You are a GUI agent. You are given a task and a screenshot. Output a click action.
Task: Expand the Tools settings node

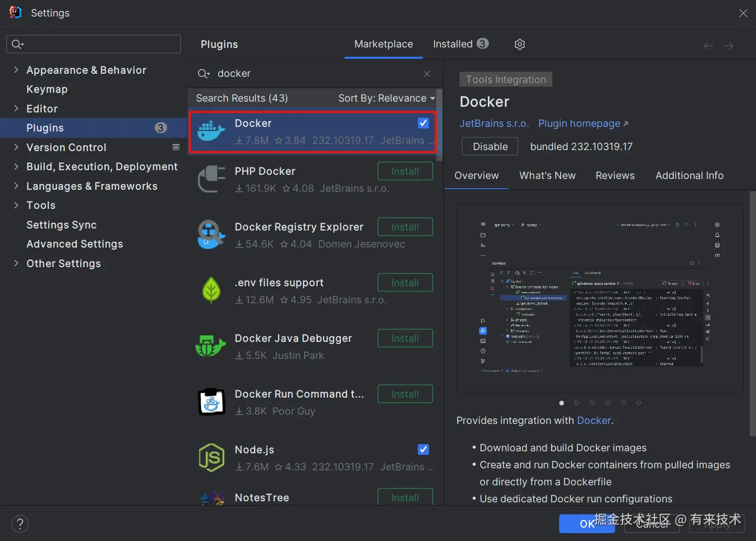click(16, 205)
